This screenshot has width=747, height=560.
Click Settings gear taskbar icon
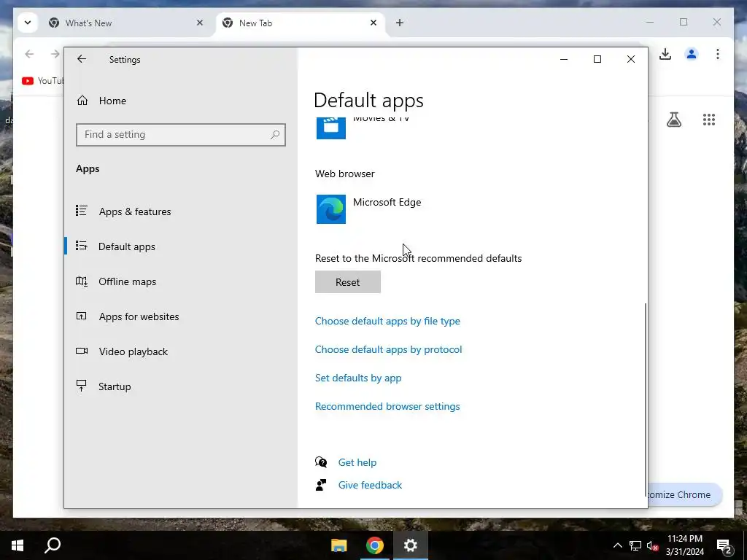[410, 545]
